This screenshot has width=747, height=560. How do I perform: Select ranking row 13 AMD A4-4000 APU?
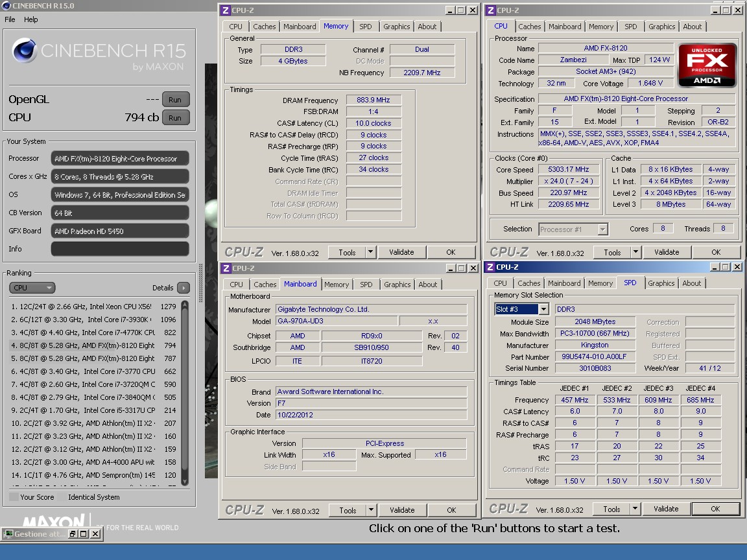93,462
